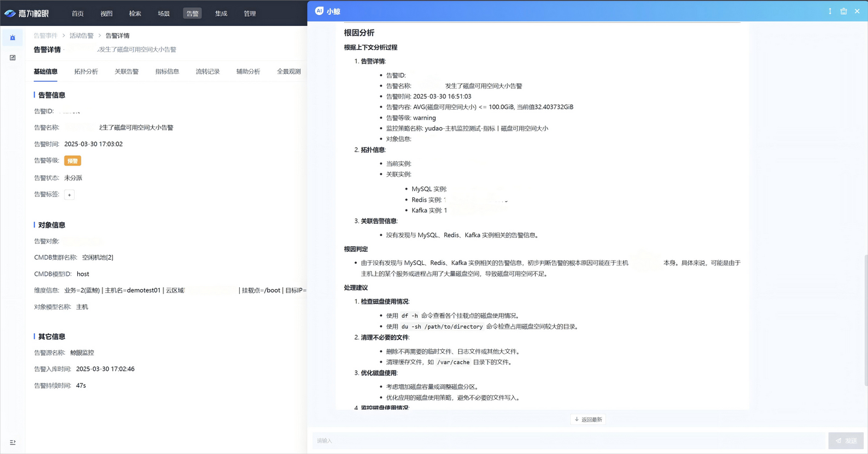Click the 未分派 alarm status value
The width and height of the screenshot is (868, 454).
tap(73, 178)
